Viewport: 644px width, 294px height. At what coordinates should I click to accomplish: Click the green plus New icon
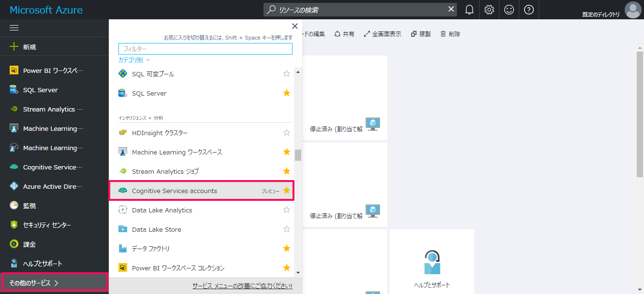(x=14, y=47)
